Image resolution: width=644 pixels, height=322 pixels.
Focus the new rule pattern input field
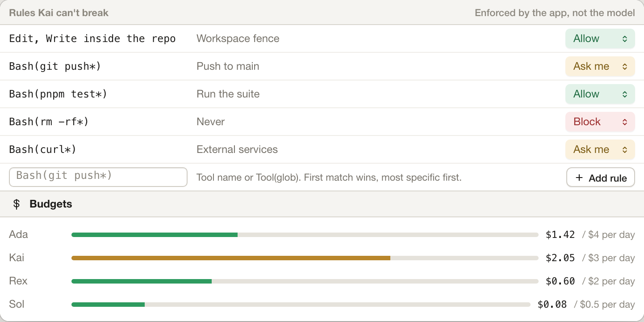pyautogui.click(x=98, y=177)
